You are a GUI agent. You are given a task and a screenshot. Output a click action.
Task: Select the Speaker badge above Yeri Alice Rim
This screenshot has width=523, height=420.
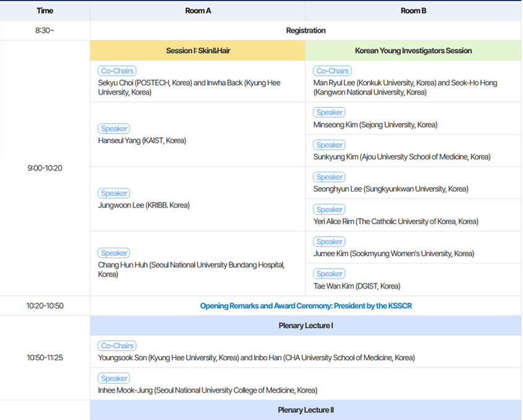(329, 209)
